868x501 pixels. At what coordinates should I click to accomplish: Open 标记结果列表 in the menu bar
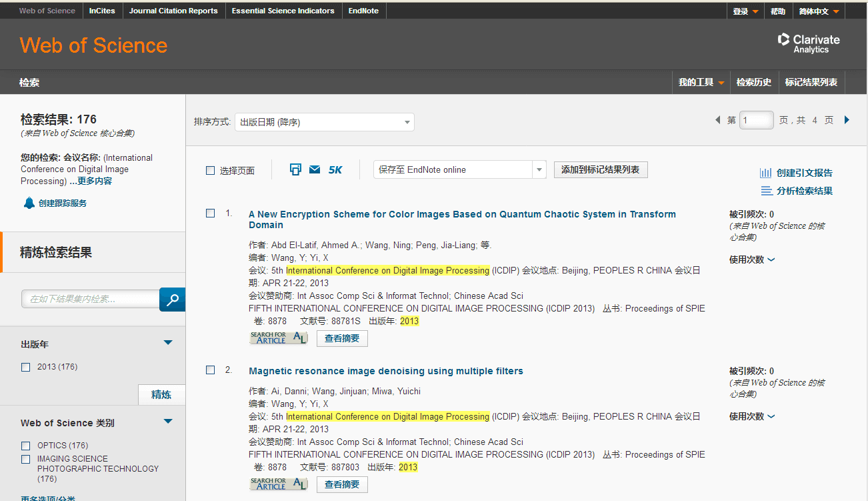click(811, 82)
